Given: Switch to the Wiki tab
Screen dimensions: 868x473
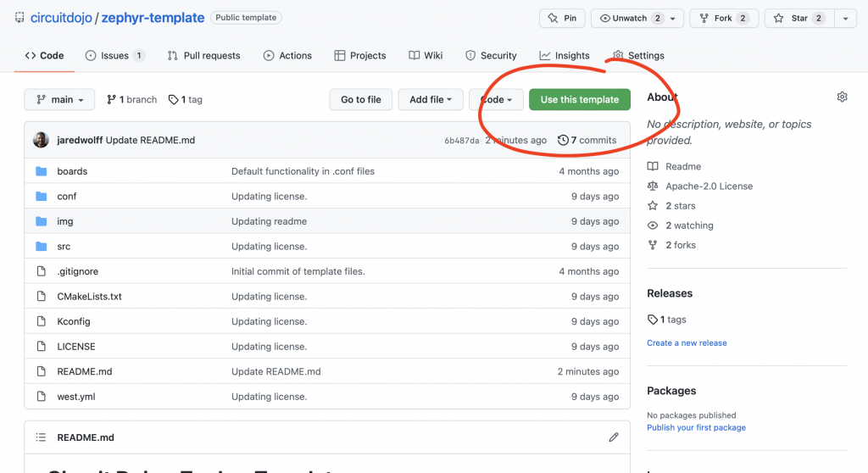Looking at the screenshot, I should 426,55.
